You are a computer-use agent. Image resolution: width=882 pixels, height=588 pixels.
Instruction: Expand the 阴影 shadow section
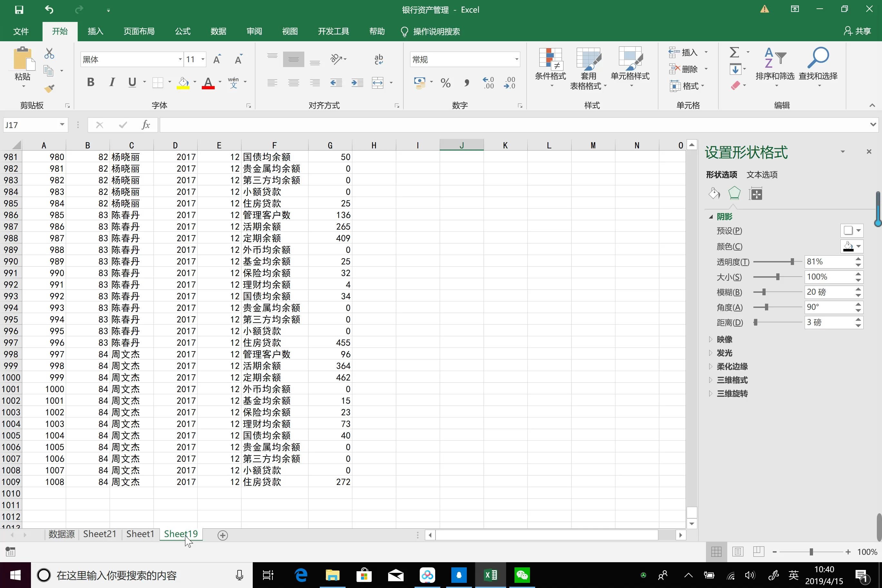pyautogui.click(x=711, y=217)
